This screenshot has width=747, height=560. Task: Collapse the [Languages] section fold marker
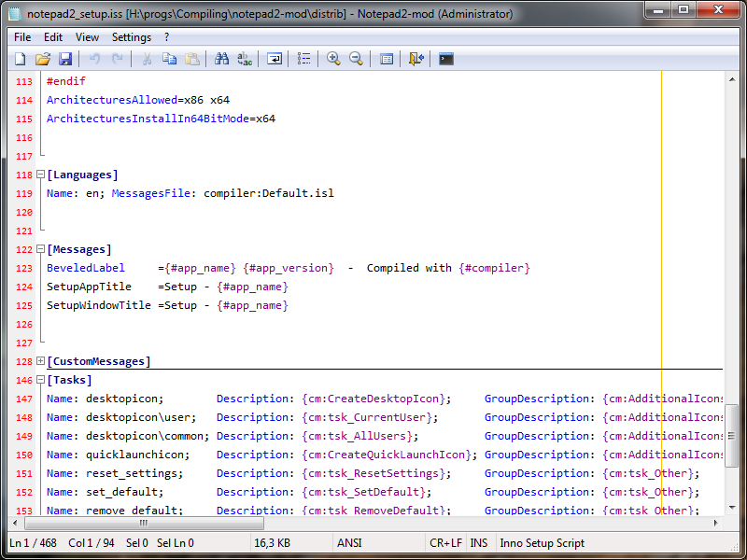pyautogui.click(x=41, y=175)
